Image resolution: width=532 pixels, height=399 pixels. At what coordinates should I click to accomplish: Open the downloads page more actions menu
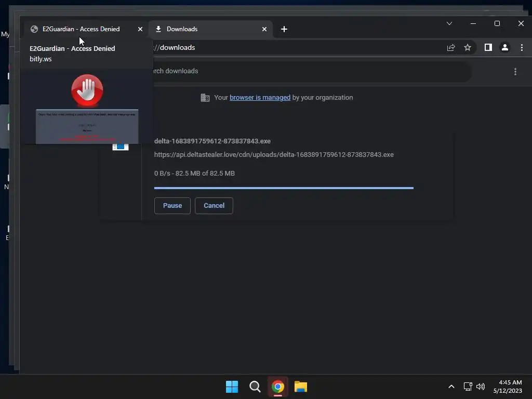tap(515, 72)
